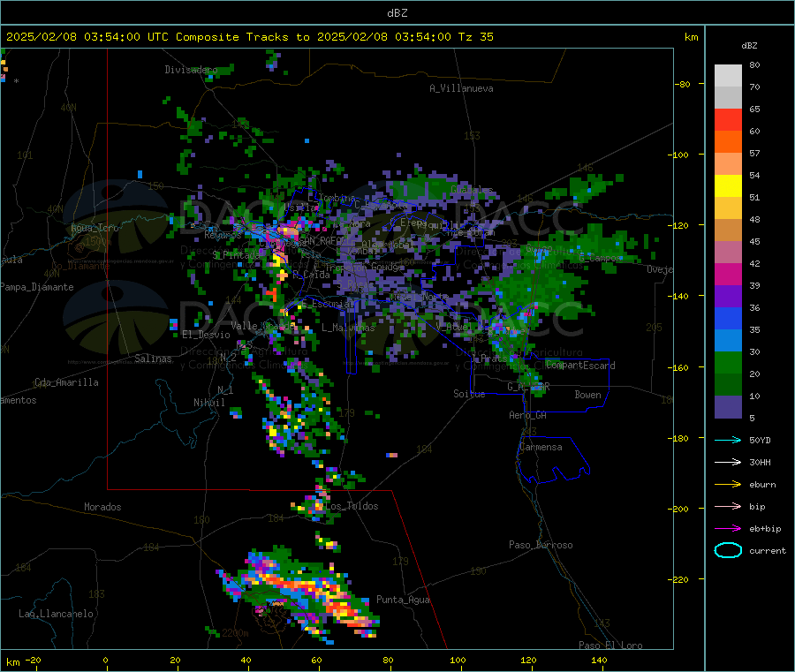
Task: Select the 80 dBZ white color swatch
Action: (728, 76)
